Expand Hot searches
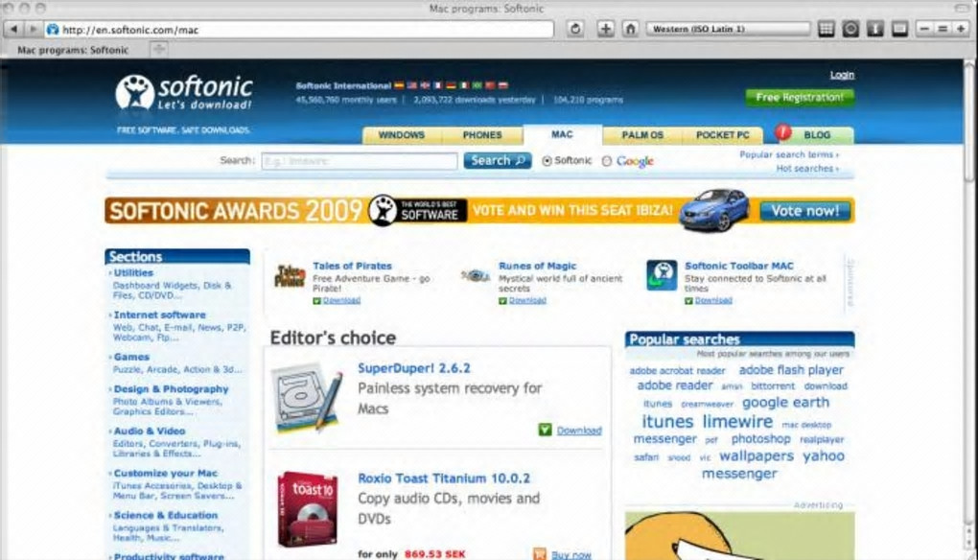 (807, 169)
